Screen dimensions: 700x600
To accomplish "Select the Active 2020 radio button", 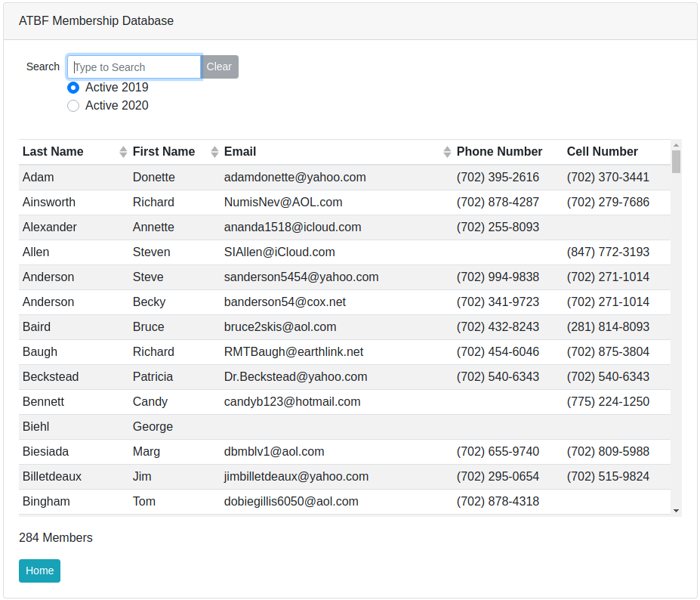I will [73, 106].
